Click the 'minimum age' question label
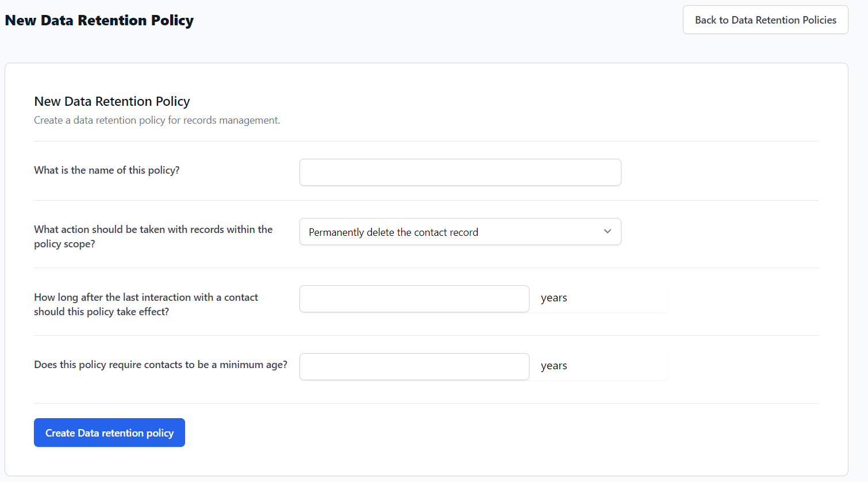This screenshot has width=868, height=482. tap(160, 365)
